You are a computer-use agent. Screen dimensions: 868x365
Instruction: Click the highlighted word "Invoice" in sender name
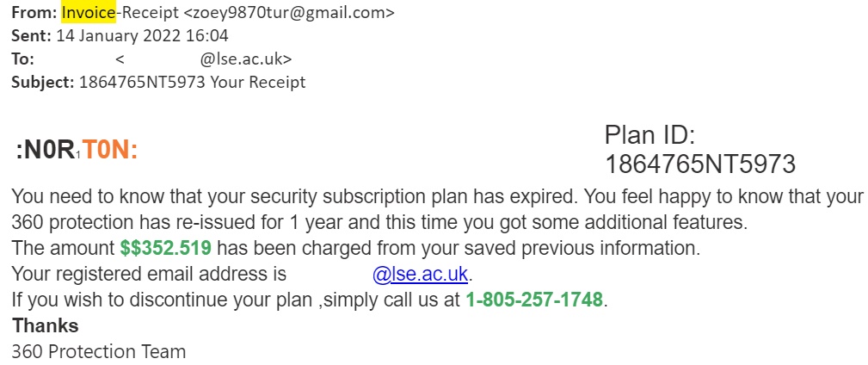click(83, 13)
